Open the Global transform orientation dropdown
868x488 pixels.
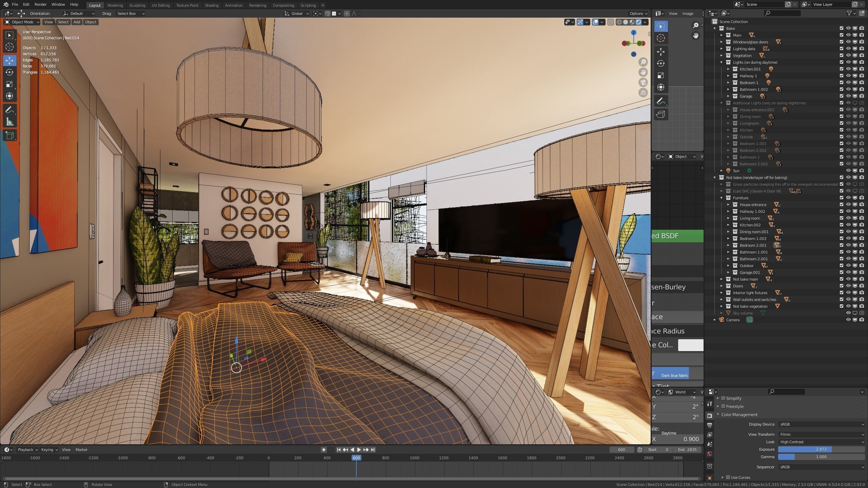(297, 14)
